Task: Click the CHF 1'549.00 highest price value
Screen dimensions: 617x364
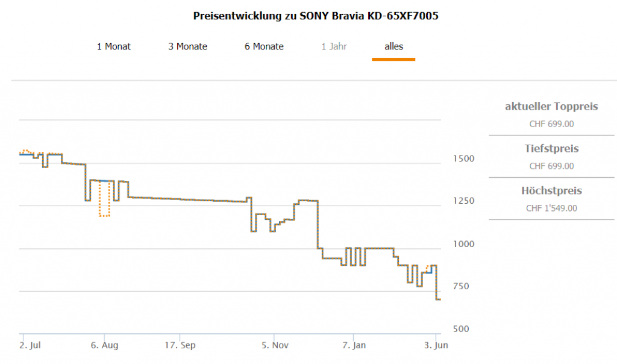Action: click(551, 209)
